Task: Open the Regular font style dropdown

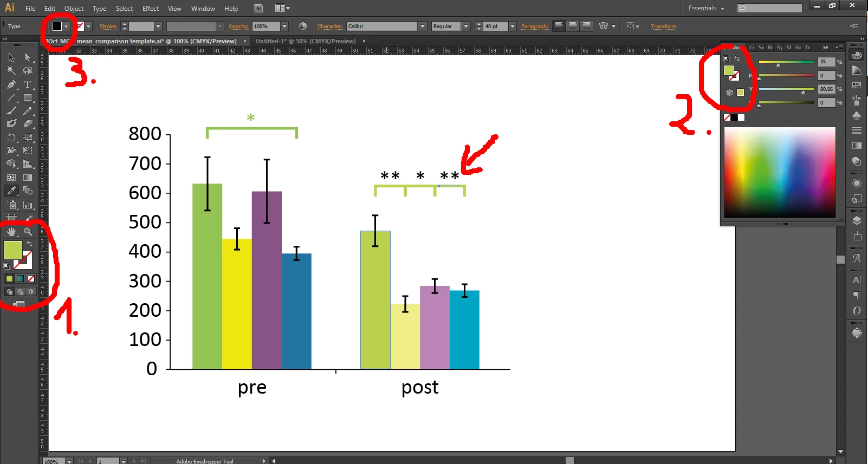Action: [x=465, y=26]
